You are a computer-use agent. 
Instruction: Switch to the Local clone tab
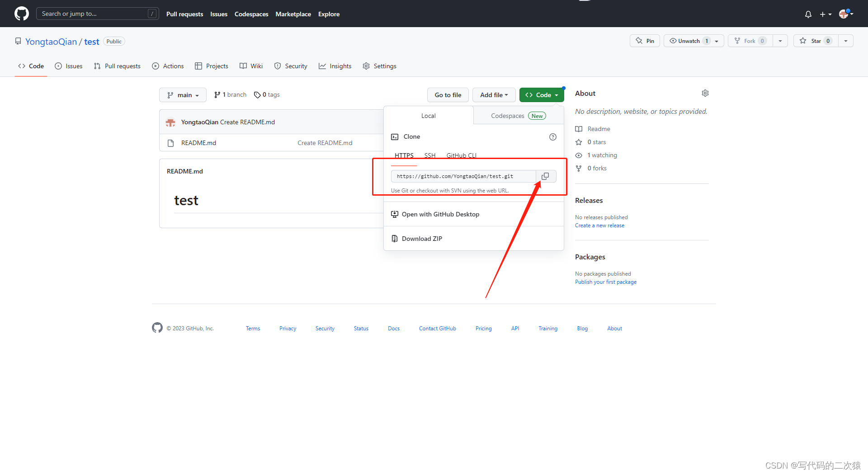pos(429,116)
